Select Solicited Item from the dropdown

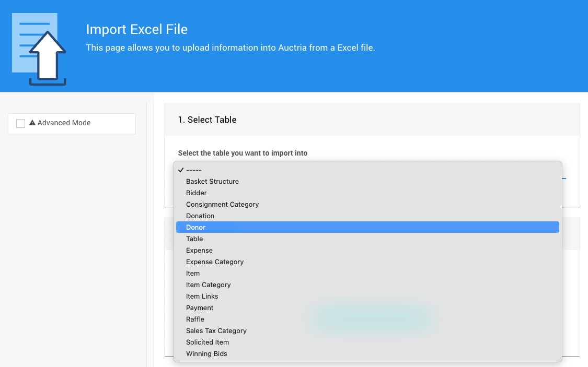(x=207, y=342)
